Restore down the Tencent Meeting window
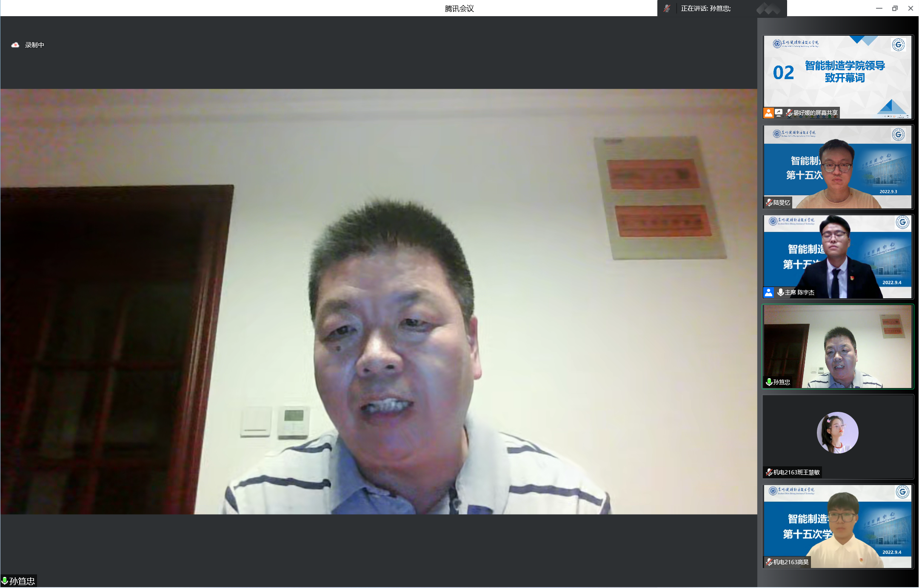919x588 pixels. [895, 9]
